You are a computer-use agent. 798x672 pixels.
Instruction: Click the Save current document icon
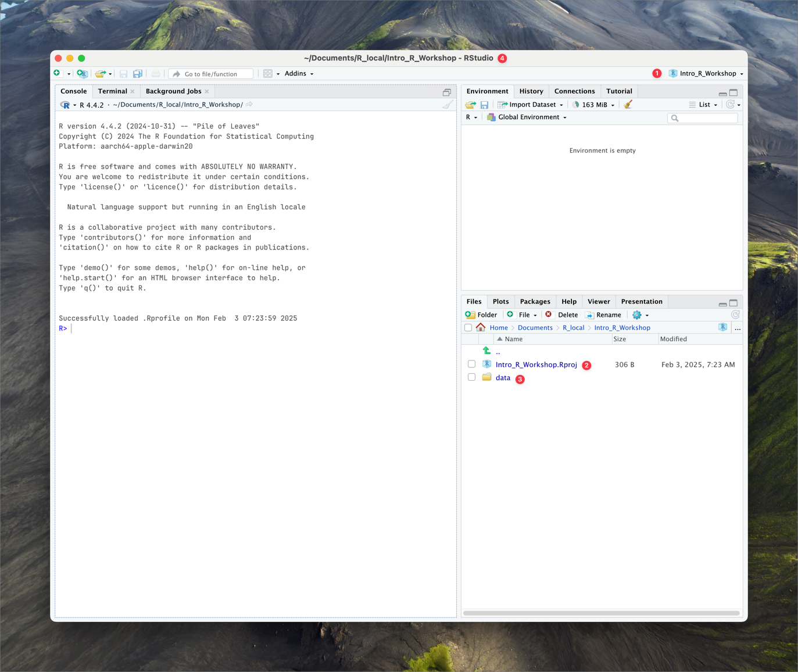[x=123, y=74]
